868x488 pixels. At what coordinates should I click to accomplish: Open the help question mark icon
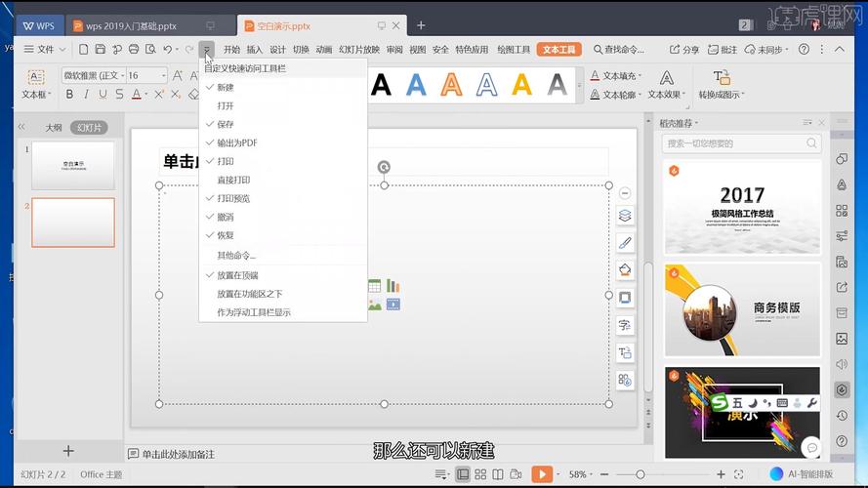click(804, 49)
